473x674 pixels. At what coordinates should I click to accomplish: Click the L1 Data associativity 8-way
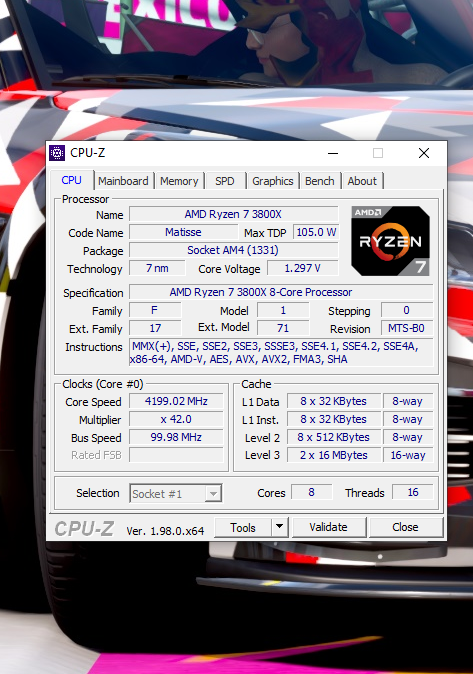[408, 401]
